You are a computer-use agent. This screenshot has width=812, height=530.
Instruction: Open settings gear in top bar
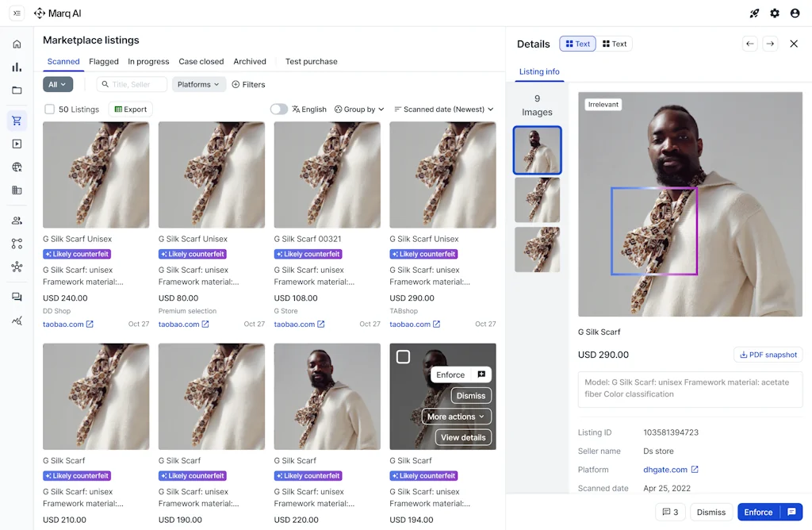click(775, 13)
